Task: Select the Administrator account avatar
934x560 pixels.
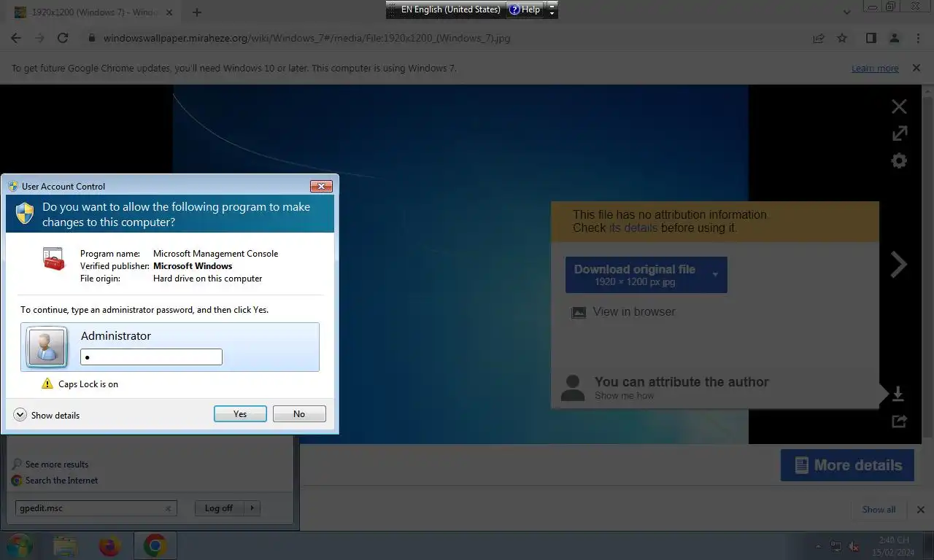Action: pyautogui.click(x=47, y=346)
